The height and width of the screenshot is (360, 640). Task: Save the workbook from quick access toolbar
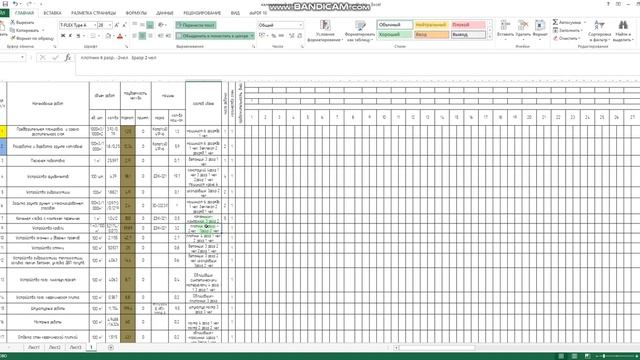click(x=5, y=4)
